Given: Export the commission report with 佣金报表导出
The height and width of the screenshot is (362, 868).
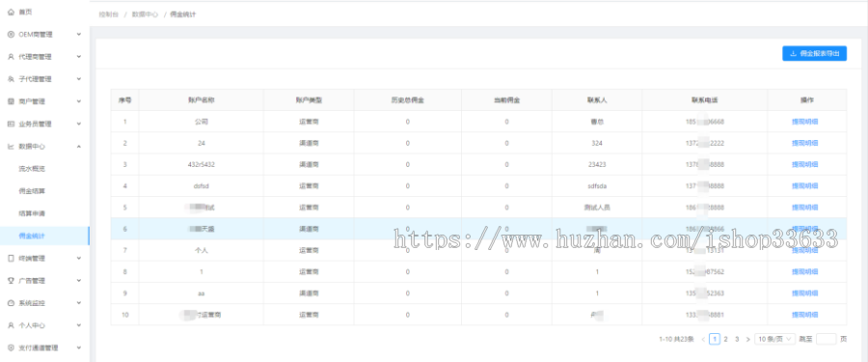Looking at the screenshot, I should click(814, 54).
